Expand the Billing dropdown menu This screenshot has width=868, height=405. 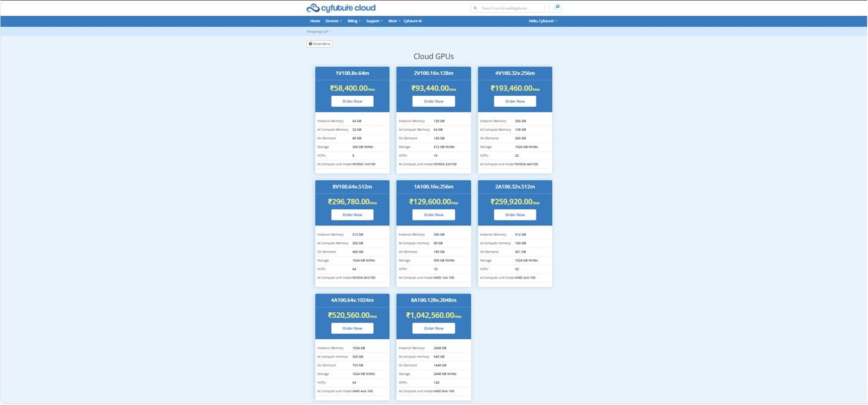tap(354, 21)
